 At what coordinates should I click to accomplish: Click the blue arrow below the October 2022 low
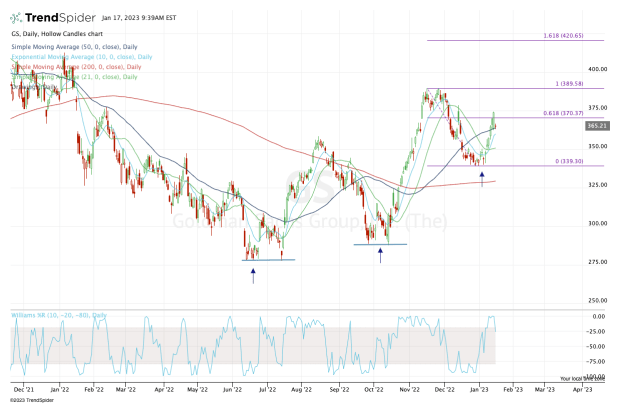coord(380,256)
